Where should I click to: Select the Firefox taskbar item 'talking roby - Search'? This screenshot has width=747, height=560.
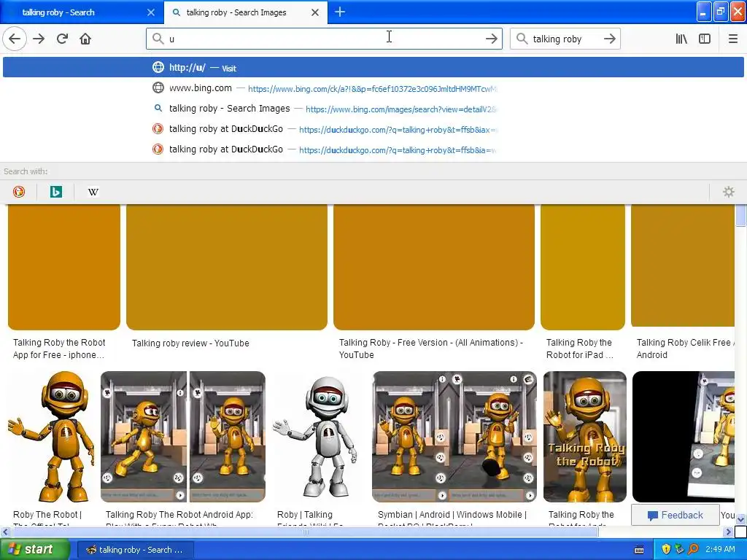click(x=135, y=550)
